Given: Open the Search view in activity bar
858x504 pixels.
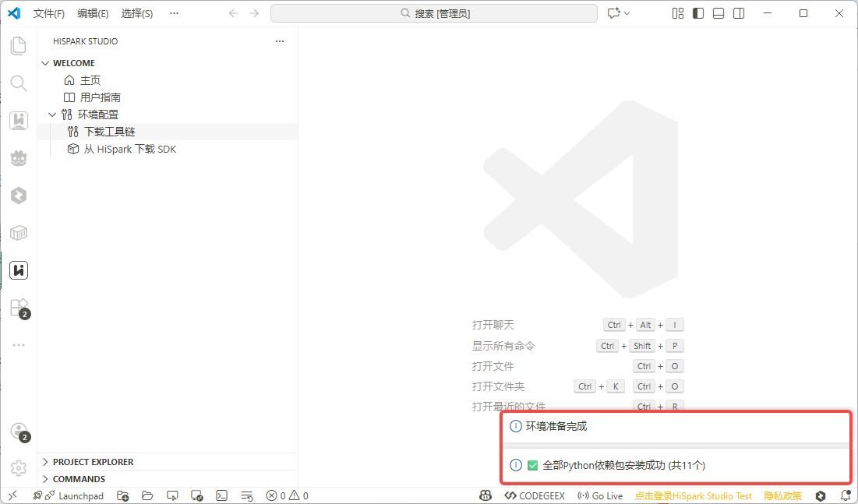Looking at the screenshot, I should [19, 83].
